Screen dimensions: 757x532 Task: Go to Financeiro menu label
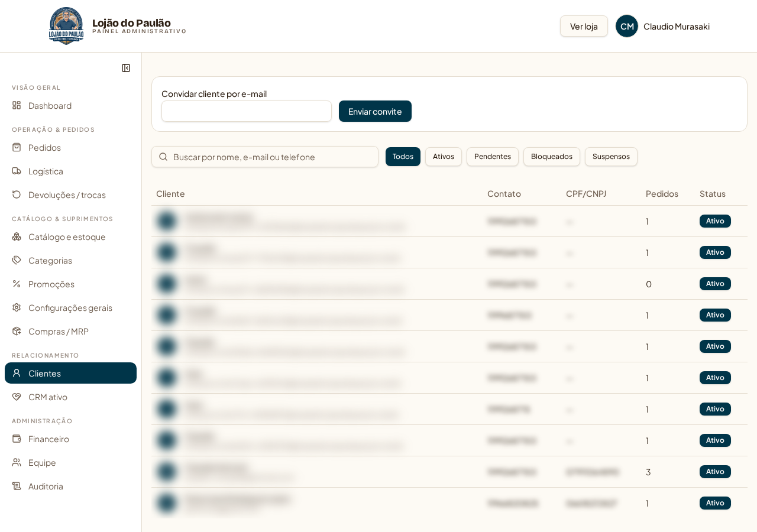point(48,439)
